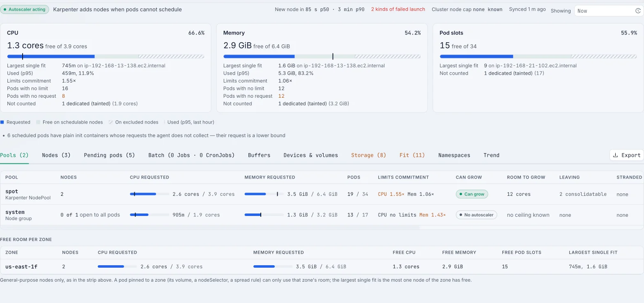Screen dimensions: 644x303
Task: Click the hatched On excluded nodes legend swatch
Action: pyautogui.click(x=110, y=122)
